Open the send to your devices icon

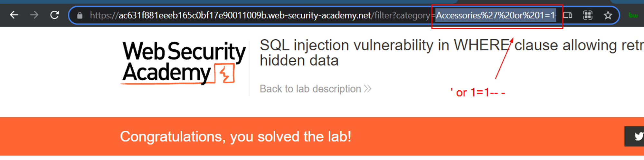568,15
